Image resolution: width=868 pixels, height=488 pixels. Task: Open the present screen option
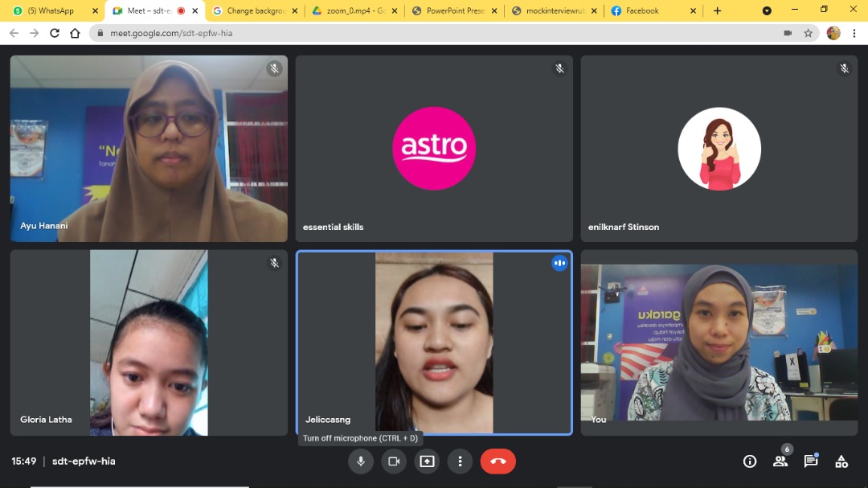pos(427,461)
